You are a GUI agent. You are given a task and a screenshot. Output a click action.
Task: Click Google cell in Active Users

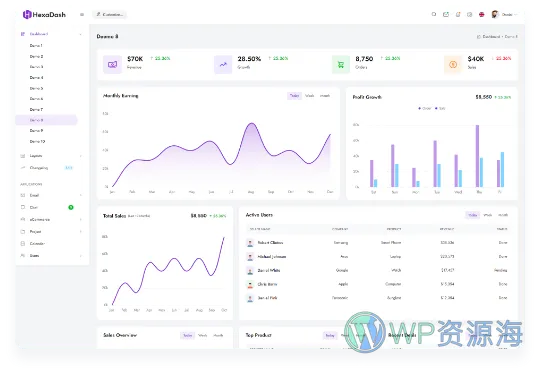click(x=342, y=270)
